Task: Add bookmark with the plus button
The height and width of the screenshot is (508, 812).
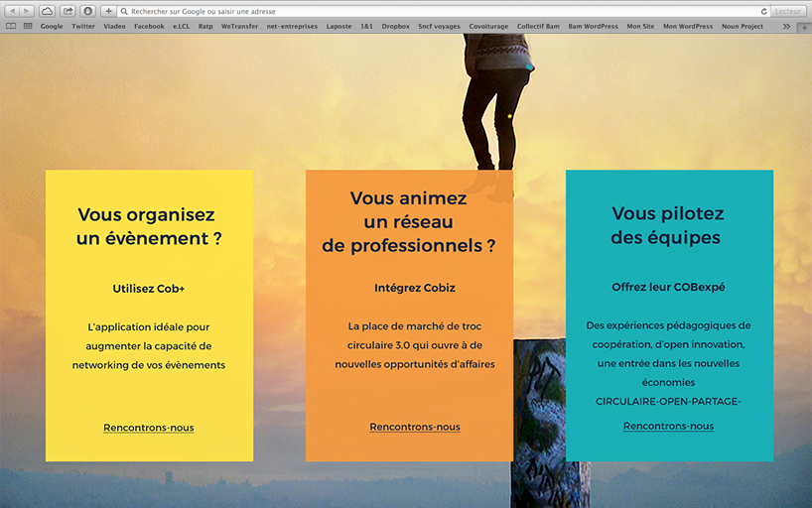Action: pyautogui.click(x=108, y=11)
